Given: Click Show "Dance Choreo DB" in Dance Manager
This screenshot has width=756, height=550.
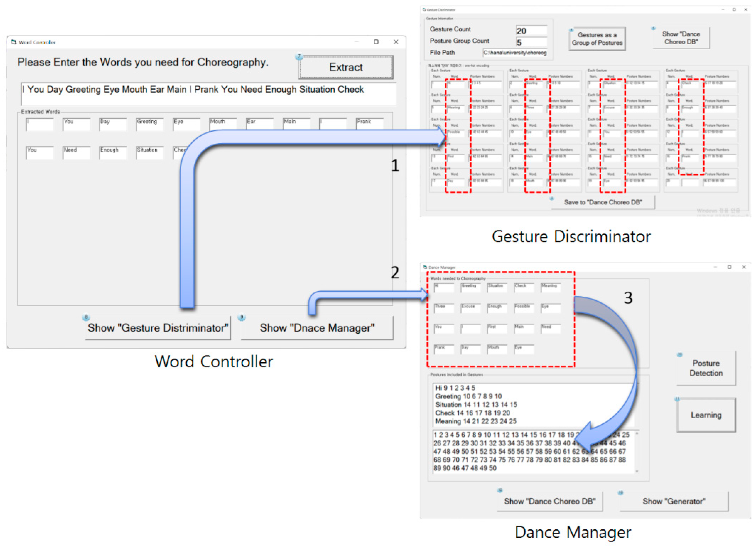Looking at the screenshot, I should pyautogui.click(x=550, y=501).
